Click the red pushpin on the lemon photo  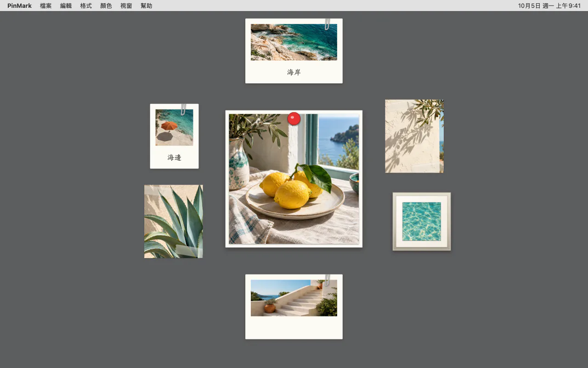click(294, 119)
